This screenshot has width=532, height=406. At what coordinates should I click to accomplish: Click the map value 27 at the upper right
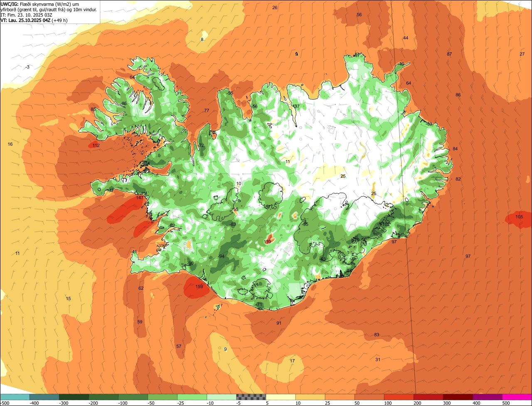(x=522, y=54)
